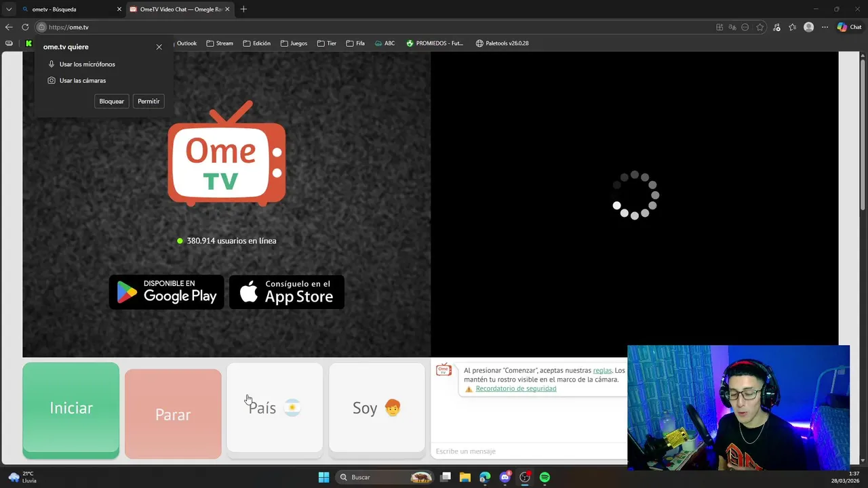Go back using the browser back arrow
868x488 pixels.
point(8,27)
